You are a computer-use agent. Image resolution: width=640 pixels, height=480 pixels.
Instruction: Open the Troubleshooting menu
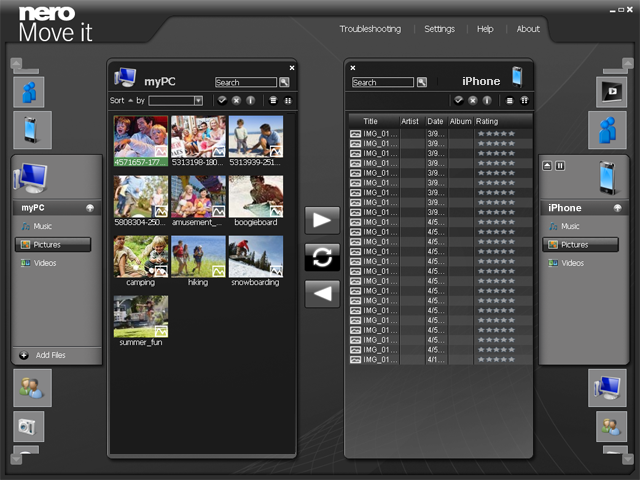click(370, 29)
